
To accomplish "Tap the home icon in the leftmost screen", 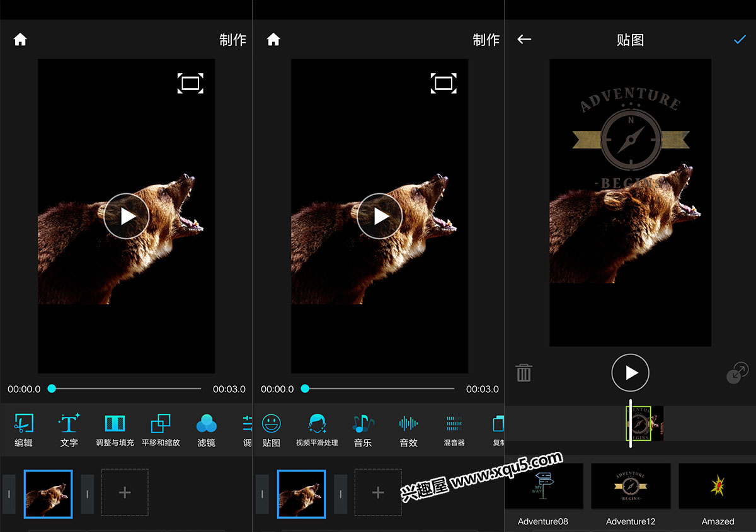I will coord(20,40).
